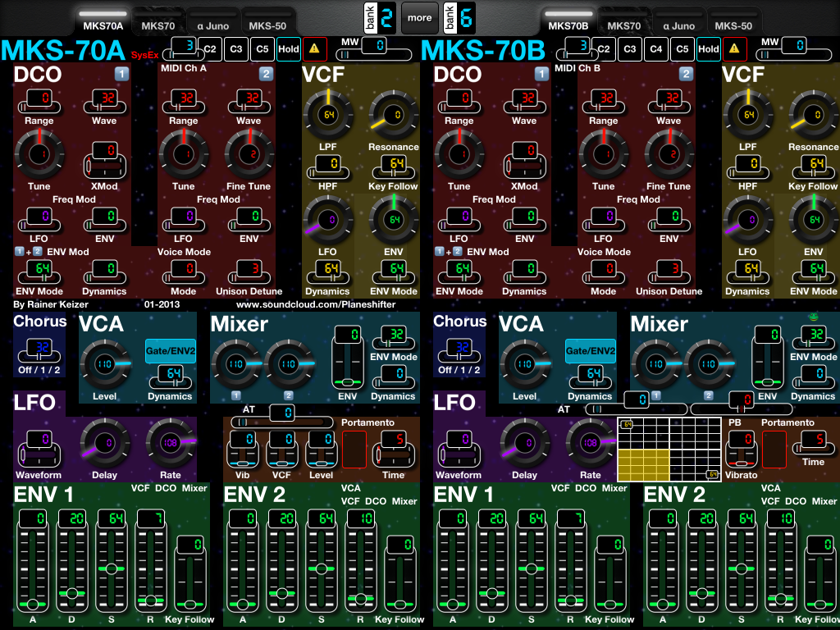The width and height of the screenshot is (840, 630).
Task: Change the DCO1 Range value in MKS-70A
Action: coord(39,102)
